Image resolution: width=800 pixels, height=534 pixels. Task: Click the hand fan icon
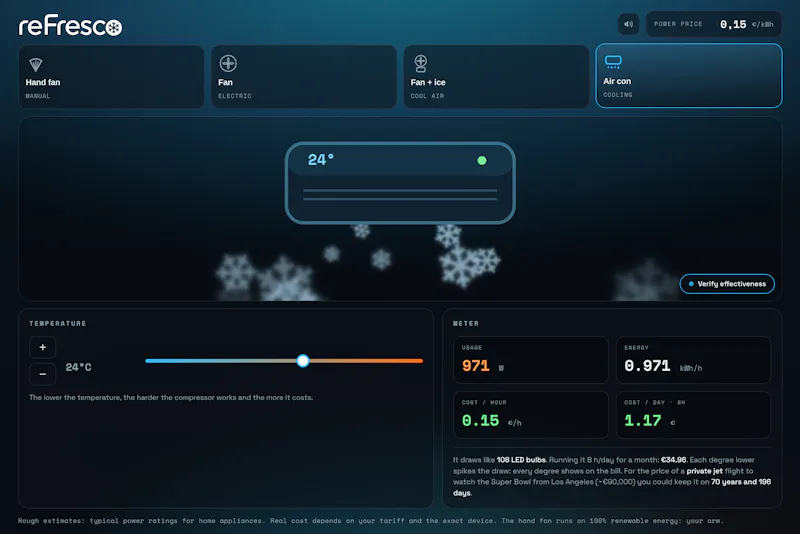[35, 64]
